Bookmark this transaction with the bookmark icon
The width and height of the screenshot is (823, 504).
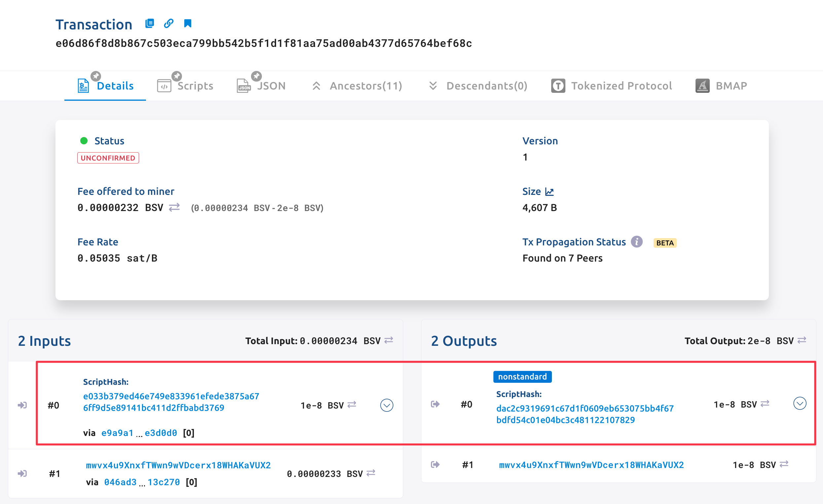(x=188, y=23)
